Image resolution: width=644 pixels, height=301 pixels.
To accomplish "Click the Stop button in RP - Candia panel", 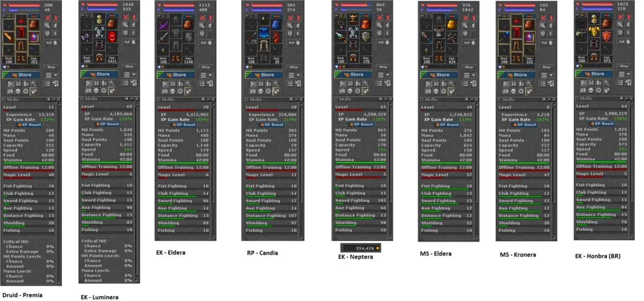I will [x=294, y=67].
